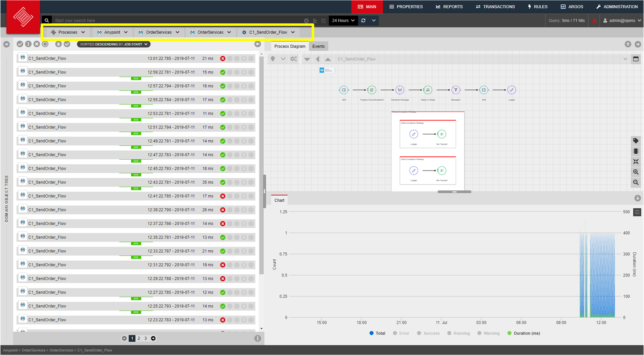Filter list by warning status exclamation icon
The height and width of the screenshot is (355, 644).
28,44
